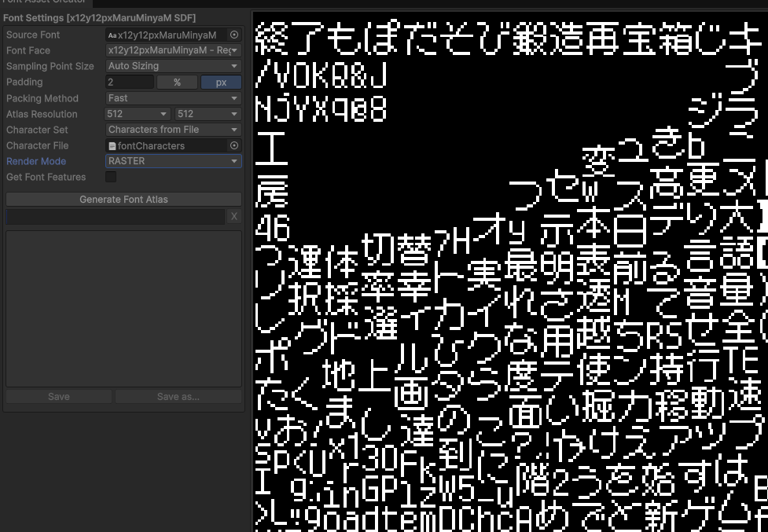Change the atlas height resolution dropdown

tap(208, 114)
